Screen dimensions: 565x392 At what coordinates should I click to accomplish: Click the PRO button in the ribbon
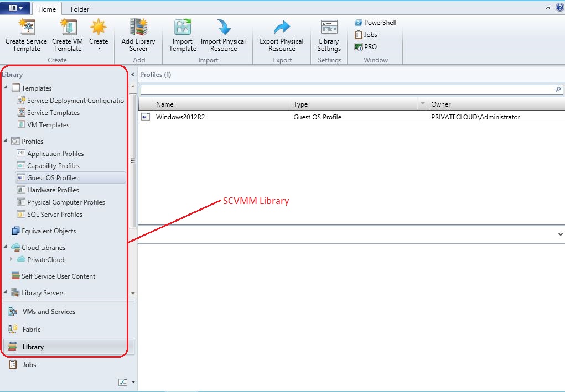pos(366,47)
